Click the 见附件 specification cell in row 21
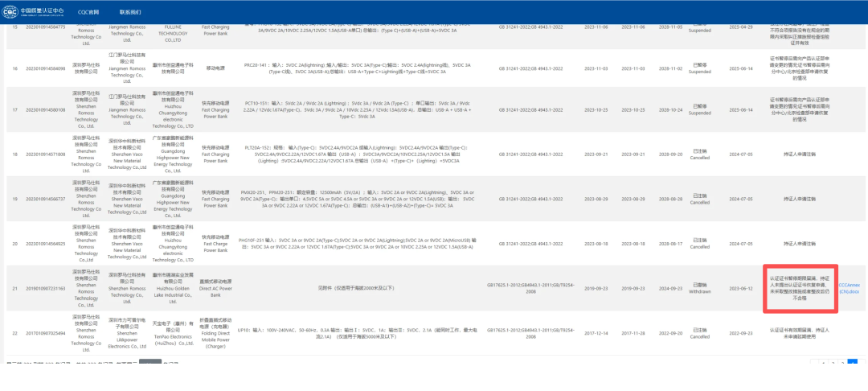This screenshot has height=391, width=868. [x=358, y=289]
